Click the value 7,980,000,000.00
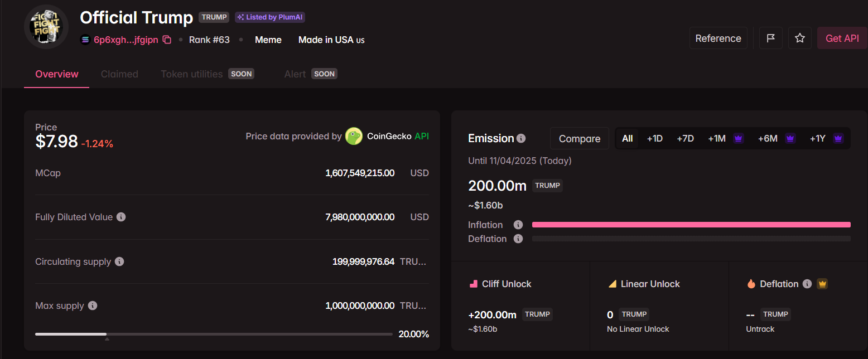The image size is (868, 359). point(360,217)
